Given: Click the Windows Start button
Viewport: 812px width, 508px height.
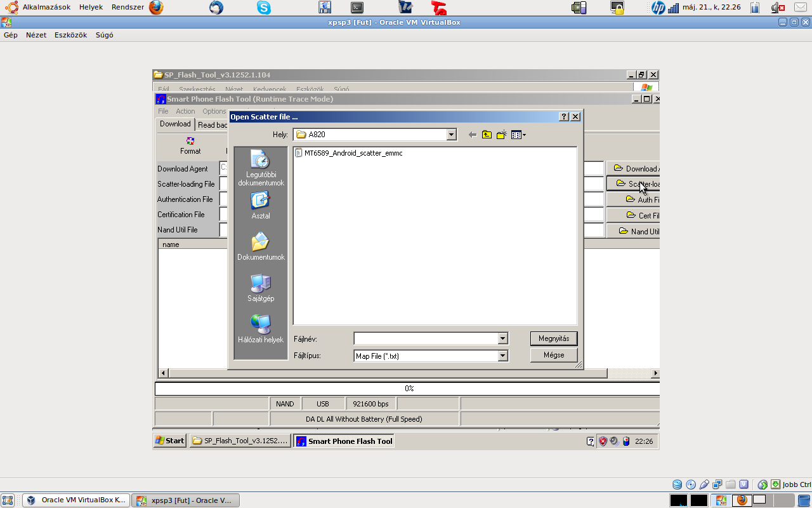Looking at the screenshot, I should pyautogui.click(x=170, y=441).
